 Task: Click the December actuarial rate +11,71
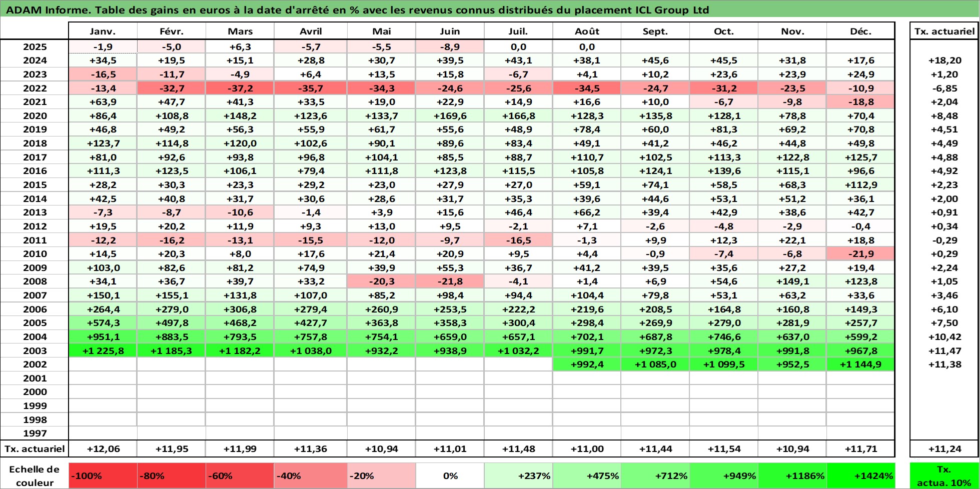pos(860,448)
